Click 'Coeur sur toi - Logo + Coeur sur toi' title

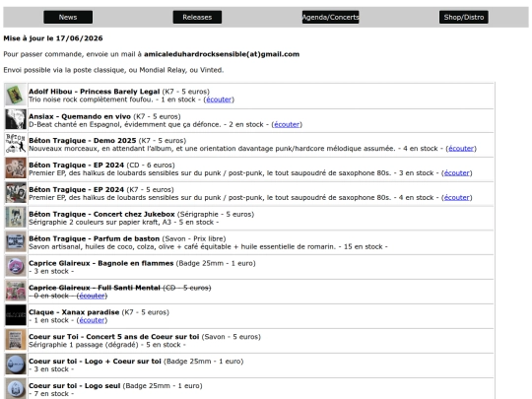[95, 362]
